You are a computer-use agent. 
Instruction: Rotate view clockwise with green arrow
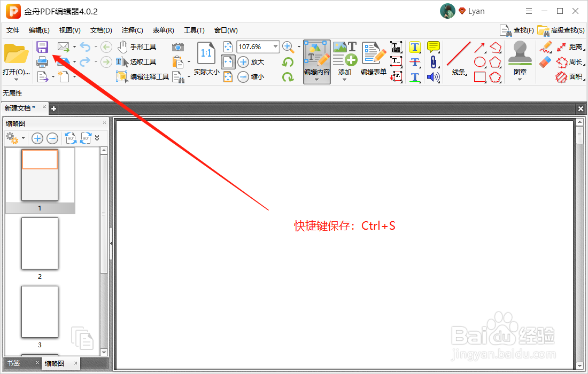pyautogui.click(x=288, y=77)
